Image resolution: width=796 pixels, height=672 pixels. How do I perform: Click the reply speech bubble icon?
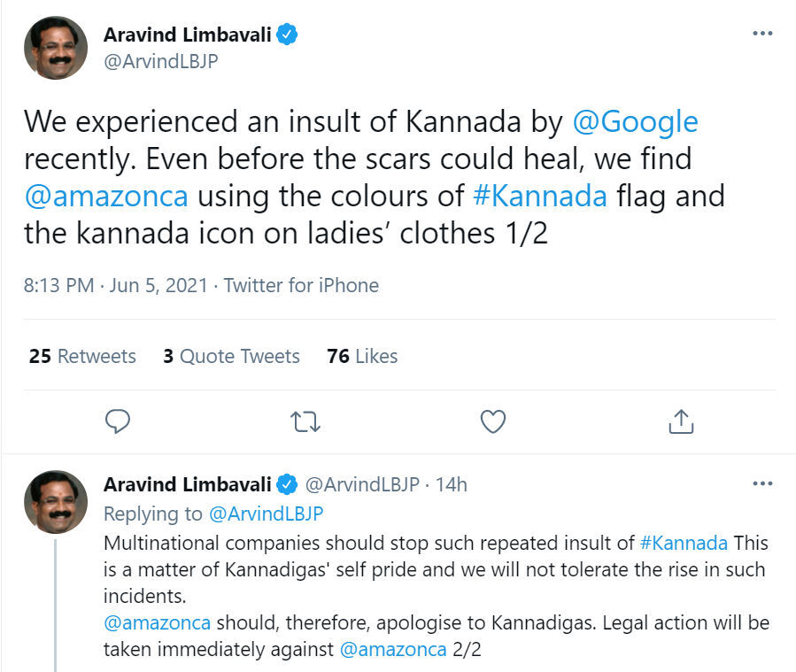coord(118,421)
